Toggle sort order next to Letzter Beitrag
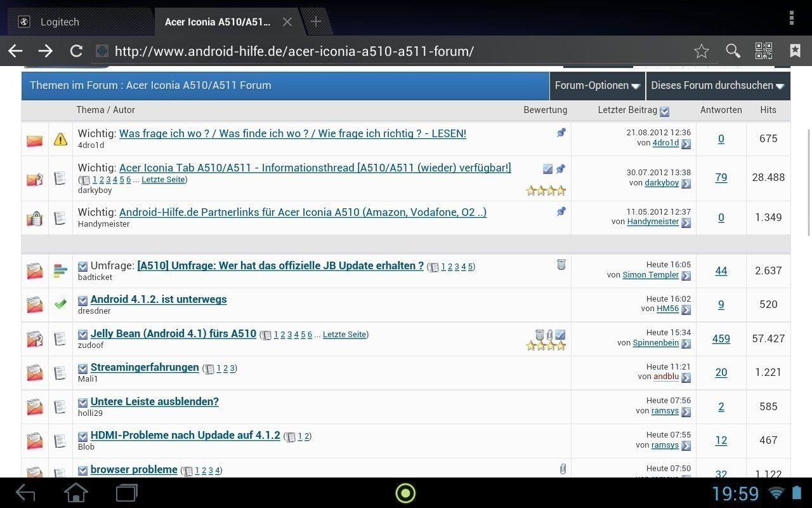Viewport: 812px width, 508px height. (x=664, y=112)
